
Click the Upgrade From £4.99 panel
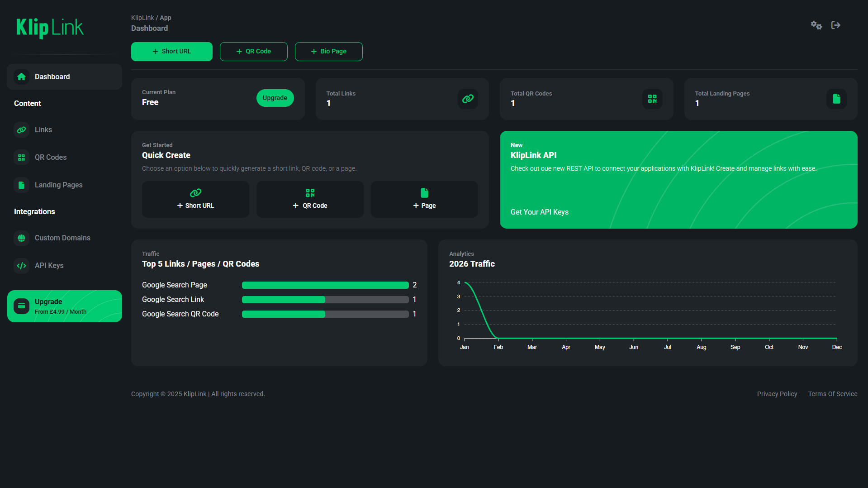(x=64, y=306)
